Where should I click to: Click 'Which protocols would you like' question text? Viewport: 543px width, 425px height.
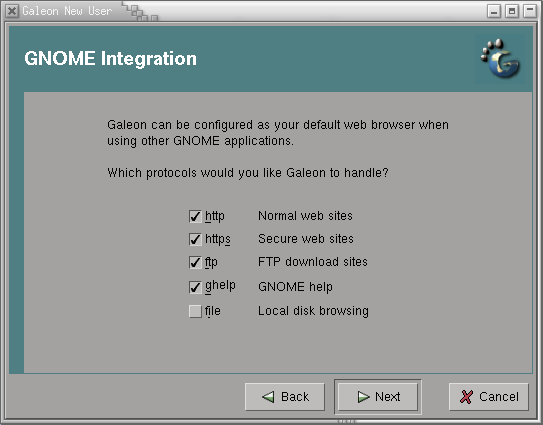point(248,172)
